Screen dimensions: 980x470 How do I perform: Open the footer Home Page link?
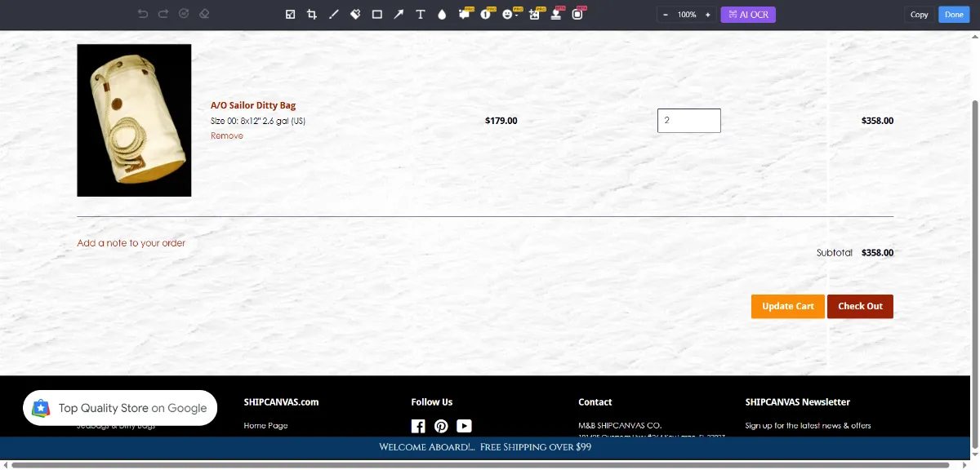click(x=265, y=426)
